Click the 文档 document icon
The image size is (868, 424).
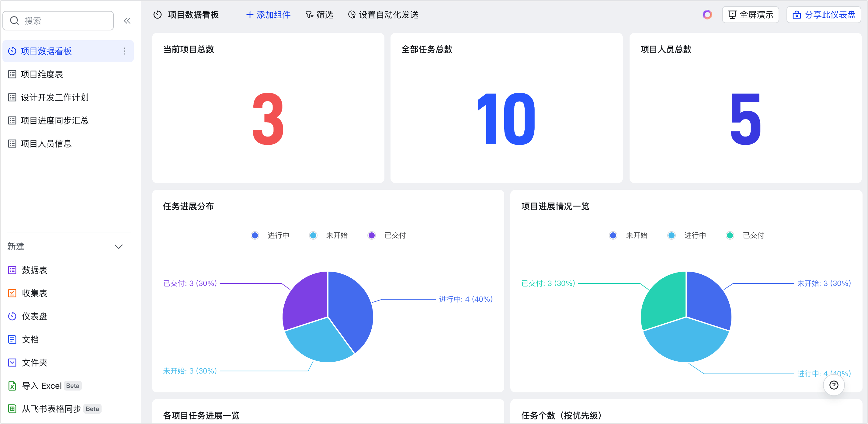pos(12,339)
